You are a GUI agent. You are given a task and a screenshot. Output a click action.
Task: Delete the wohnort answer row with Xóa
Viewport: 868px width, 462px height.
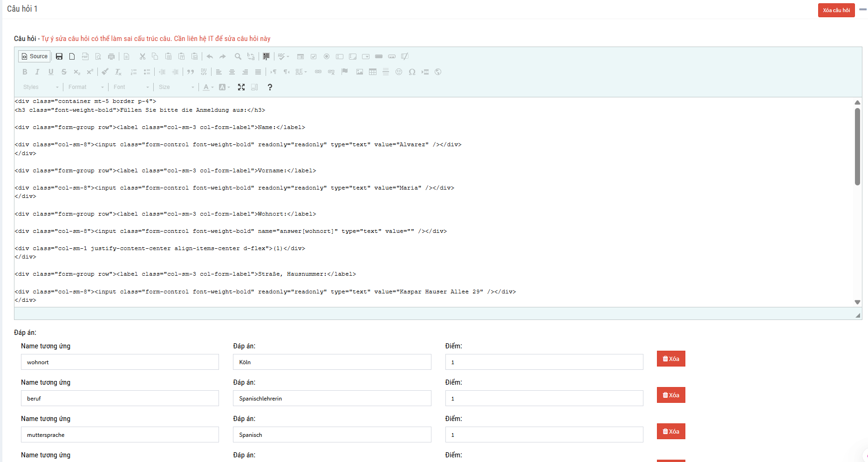pos(670,359)
